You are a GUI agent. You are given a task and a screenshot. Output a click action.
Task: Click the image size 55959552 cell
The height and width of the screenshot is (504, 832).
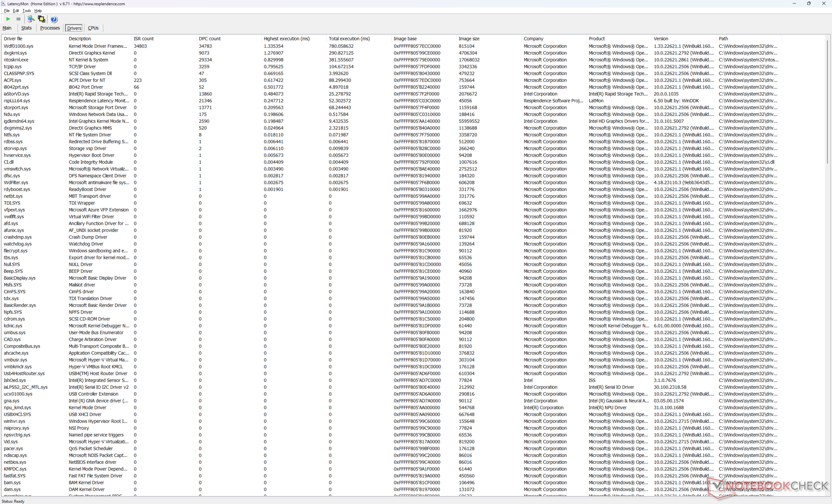click(469, 121)
